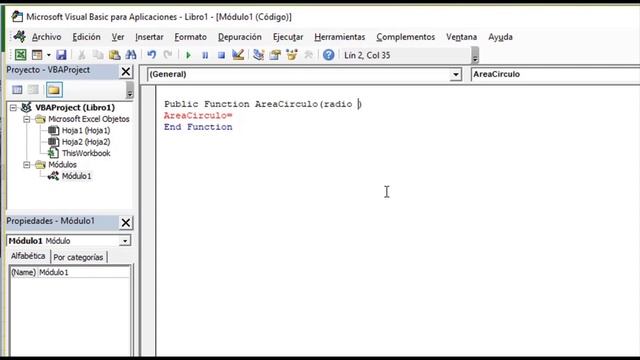Open the Object Browser toolbar icon
This screenshot has width=640, height=360.
pyautogui.click(x=292, y=55)
